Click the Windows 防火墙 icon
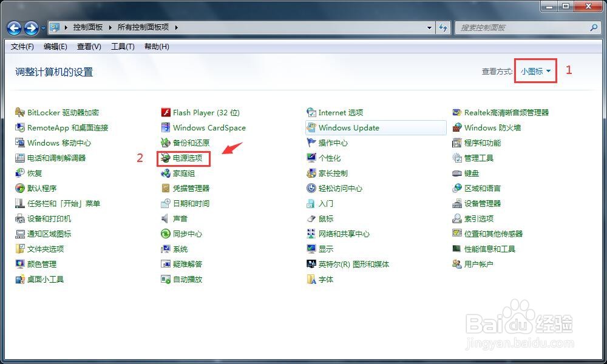The image size is (607, 364). pyautogui.click(x=457, y=127)
